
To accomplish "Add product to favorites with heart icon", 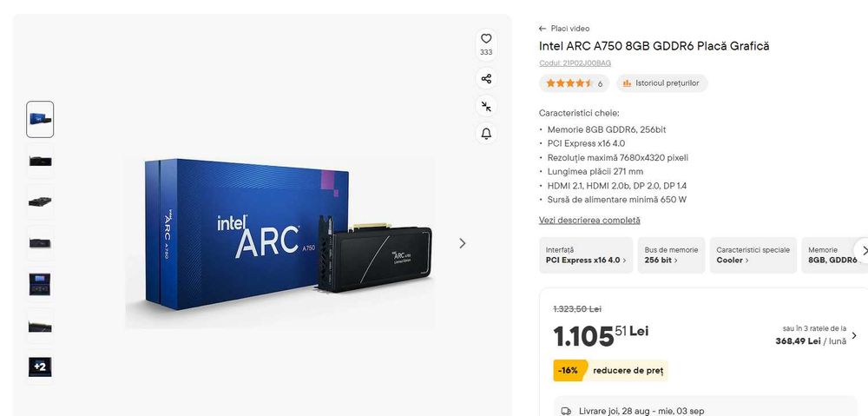I will (x=486, y=39).
